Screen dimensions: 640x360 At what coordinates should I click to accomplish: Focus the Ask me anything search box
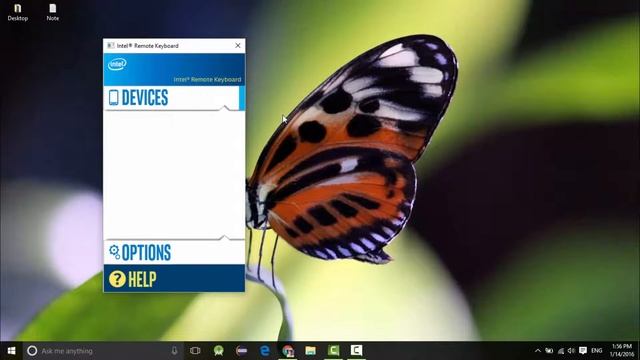(103, 351)
